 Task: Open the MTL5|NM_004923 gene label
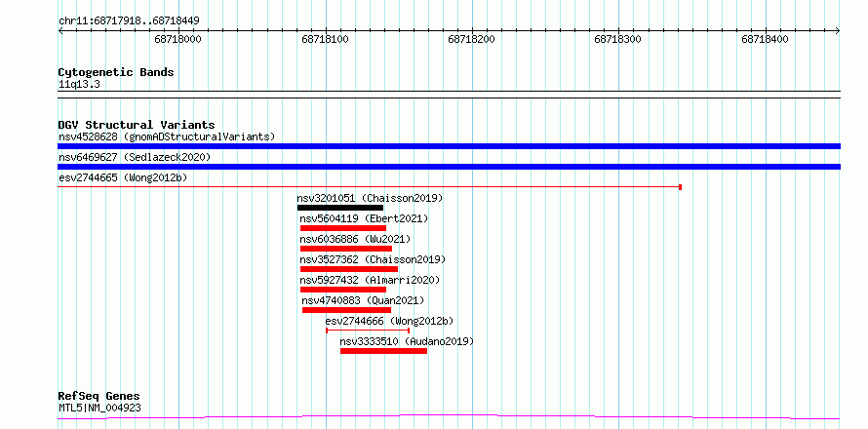99,408
